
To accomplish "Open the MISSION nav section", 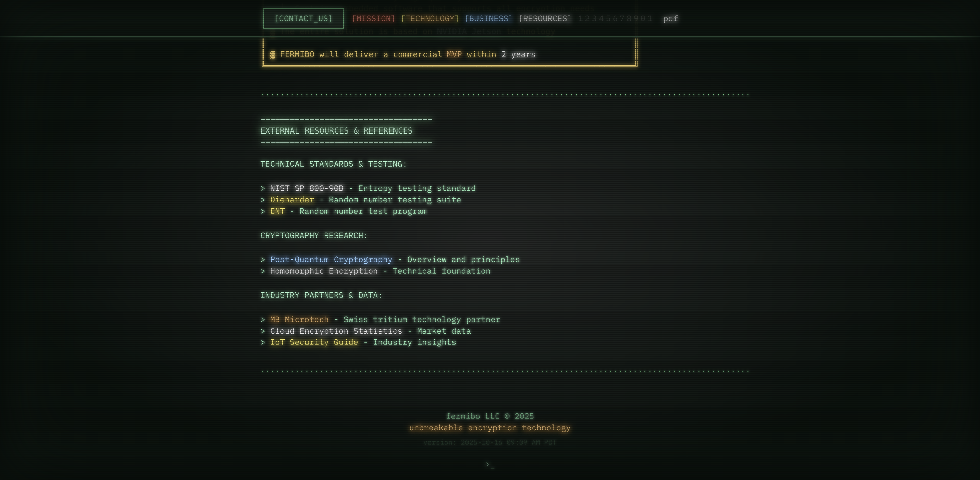I will coord(373,18).
